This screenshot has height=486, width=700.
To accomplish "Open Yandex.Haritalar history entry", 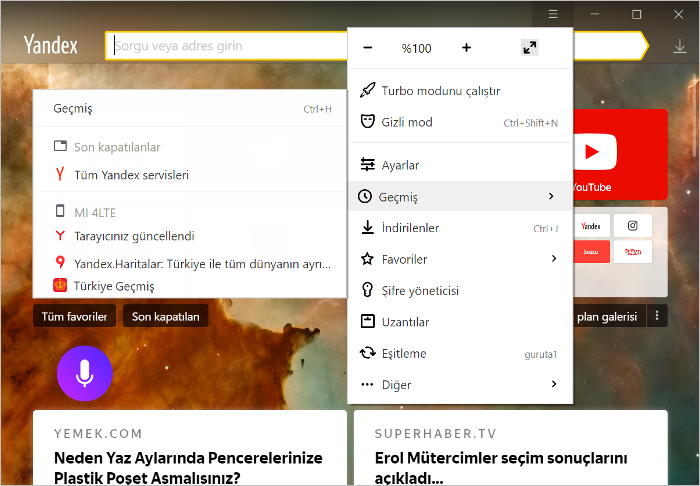I will [x=190, y=263].
